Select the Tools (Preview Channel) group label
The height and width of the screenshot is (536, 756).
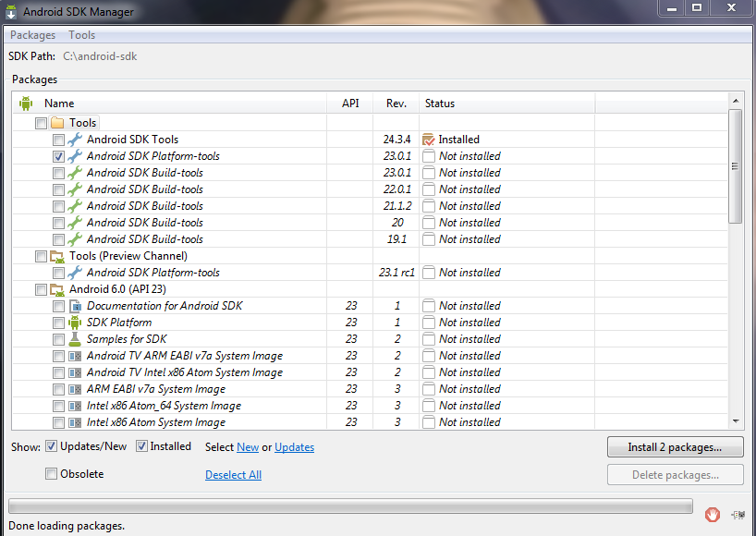[128, 256]
